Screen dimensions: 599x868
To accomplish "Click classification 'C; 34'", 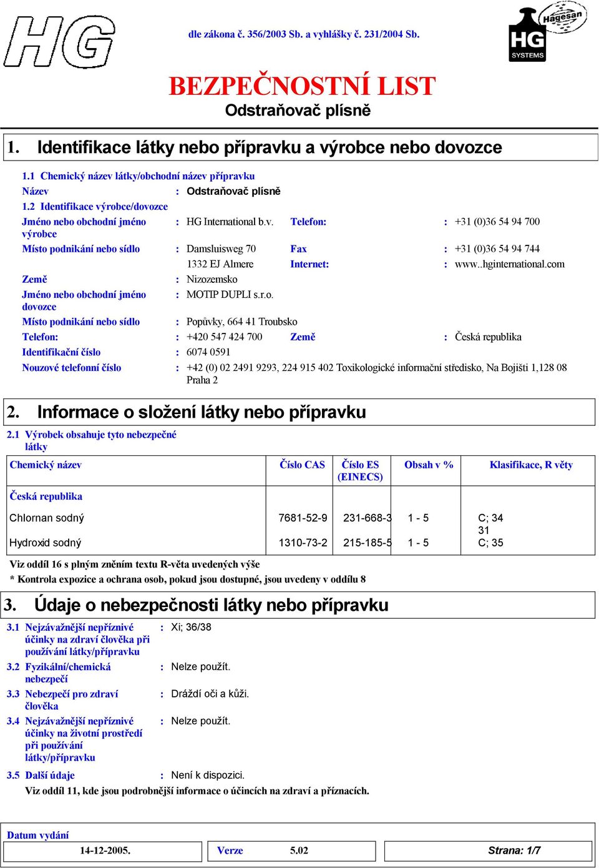I will click(490, 518).
